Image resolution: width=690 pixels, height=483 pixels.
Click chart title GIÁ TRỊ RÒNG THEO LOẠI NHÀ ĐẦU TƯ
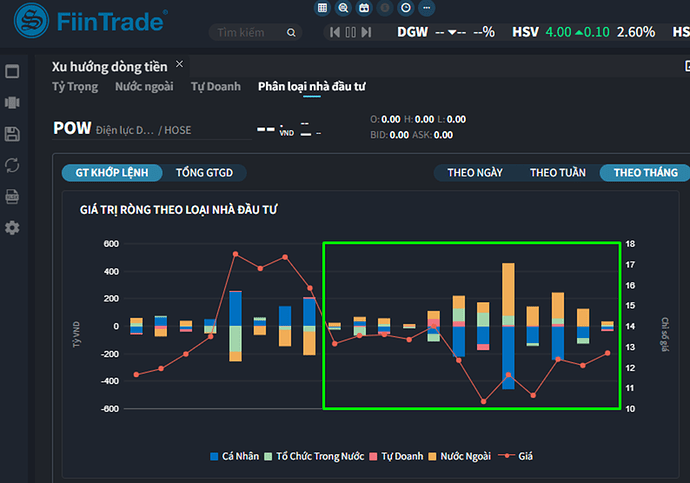pos(178,210)
